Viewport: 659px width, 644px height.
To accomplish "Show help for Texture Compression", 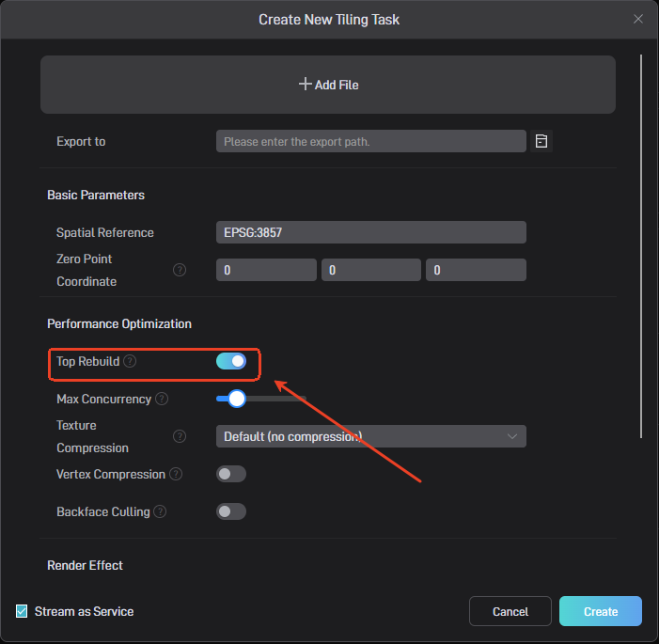I will [180, 436].
